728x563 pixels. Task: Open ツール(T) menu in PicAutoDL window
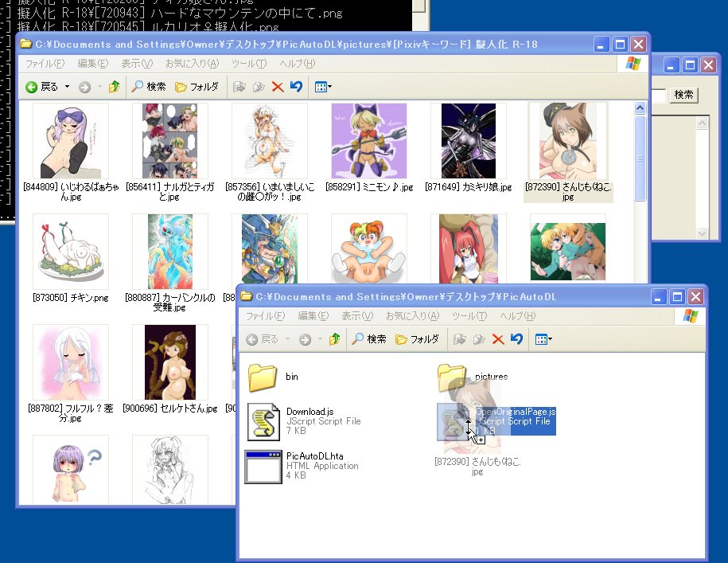coord(469,316)
